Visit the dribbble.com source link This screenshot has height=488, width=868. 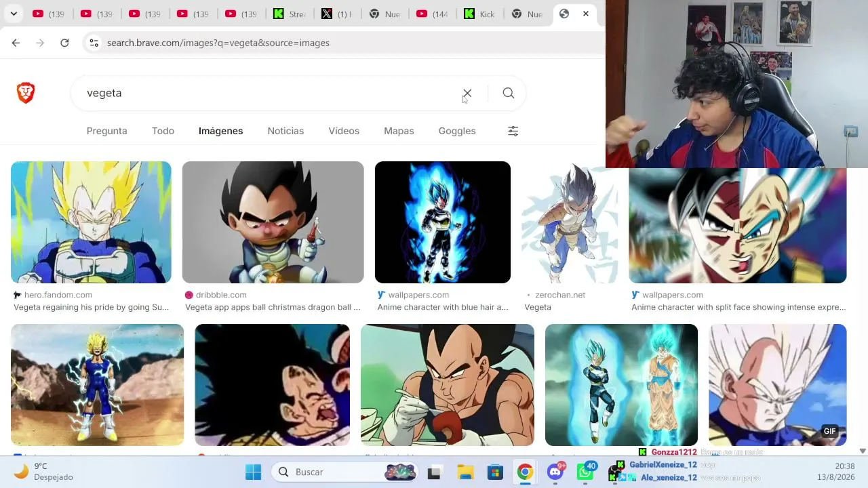[x=221, y=295]
